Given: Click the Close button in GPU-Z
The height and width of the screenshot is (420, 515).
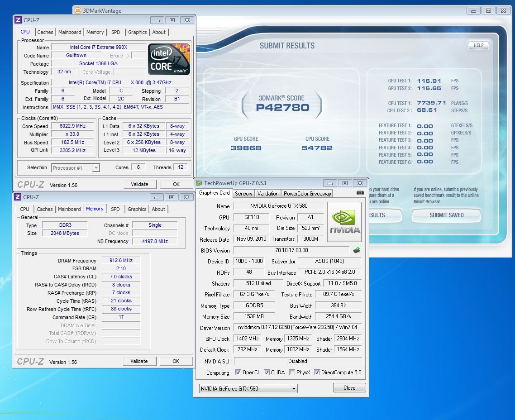Looking at the screenshot, I should (x=349, y=388).
